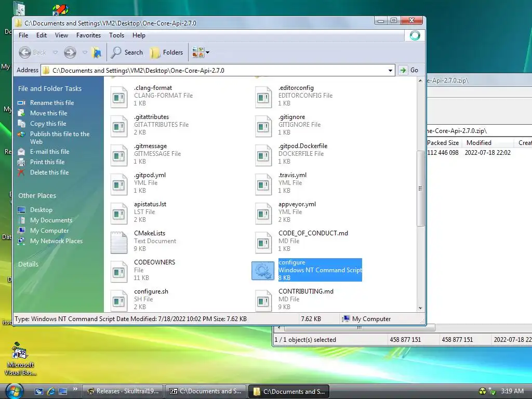Screen dimensions: 532x399
Task: Open the Edit menu
Action: pos(42,35)
